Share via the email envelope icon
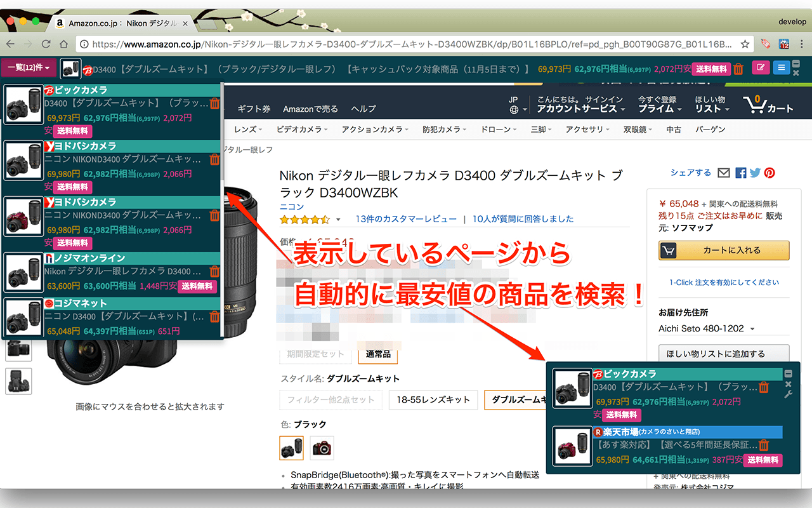 pyautogui.click(x=724, y=173)
